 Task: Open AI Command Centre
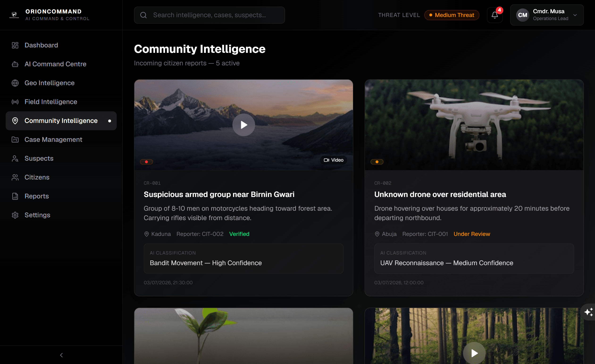pyautogui.click(x=61, y=64)
